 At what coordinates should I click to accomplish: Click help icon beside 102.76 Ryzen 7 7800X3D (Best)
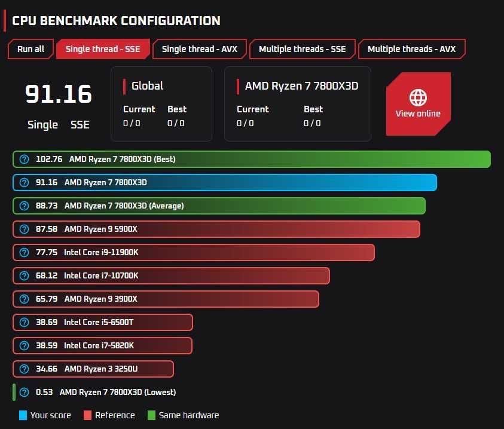[24, 159]
